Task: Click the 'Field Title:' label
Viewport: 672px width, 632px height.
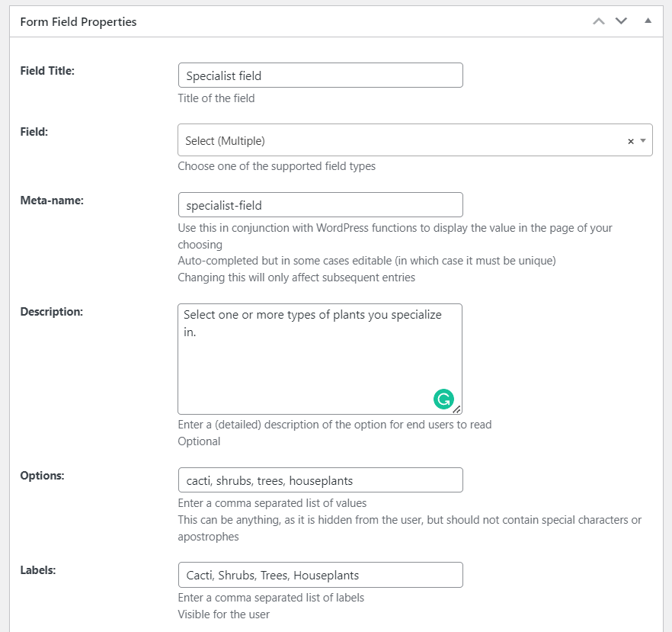Action: pos(47,71)
